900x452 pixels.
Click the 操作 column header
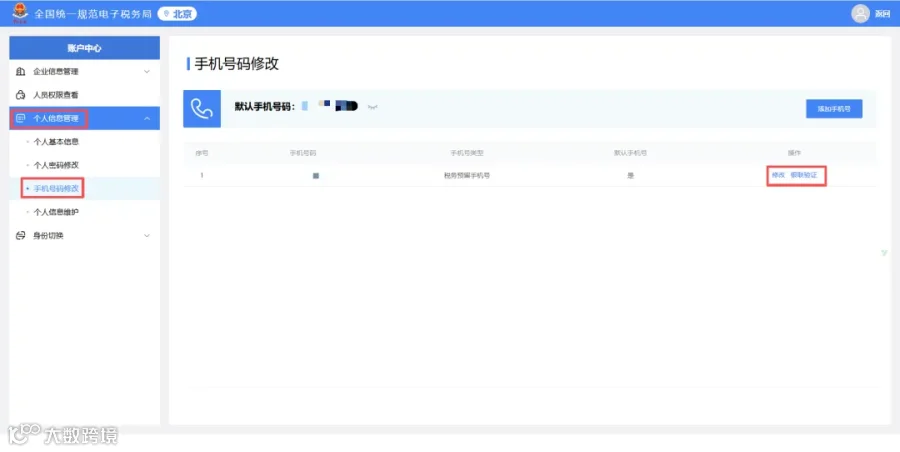pos(794,153)
